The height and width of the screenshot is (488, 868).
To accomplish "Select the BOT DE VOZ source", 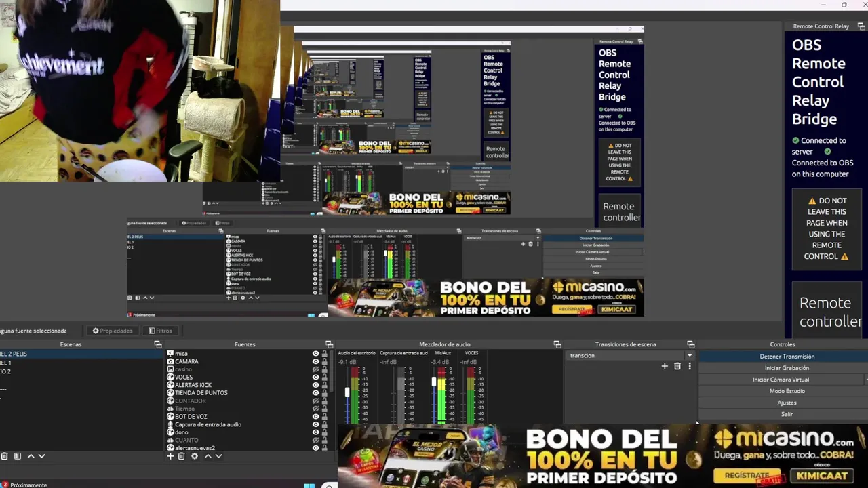I will pyautogui.click(x=191, y=417).
